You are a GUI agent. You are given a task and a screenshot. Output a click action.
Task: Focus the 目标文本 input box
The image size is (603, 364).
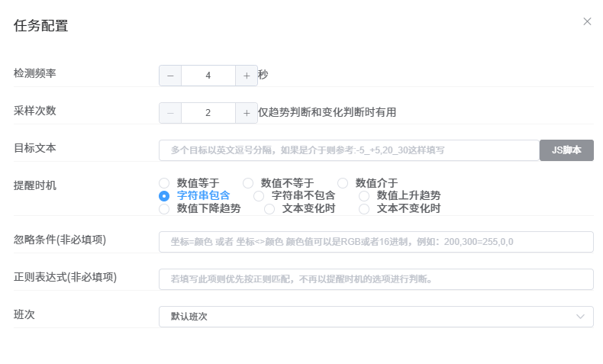pos(349,150)
